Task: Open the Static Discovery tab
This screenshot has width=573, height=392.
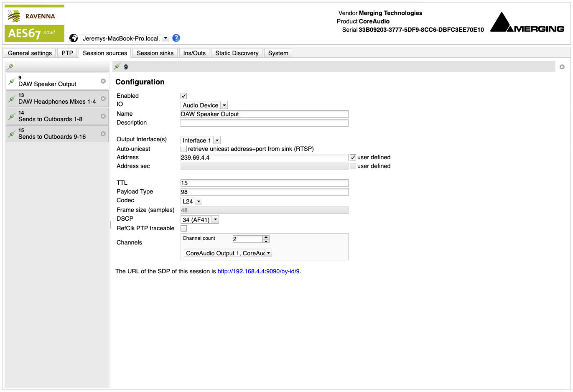Action: [237, 53]
